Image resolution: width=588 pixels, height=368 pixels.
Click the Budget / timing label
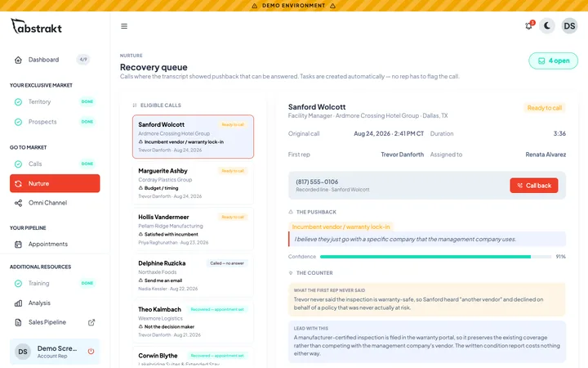161,188
